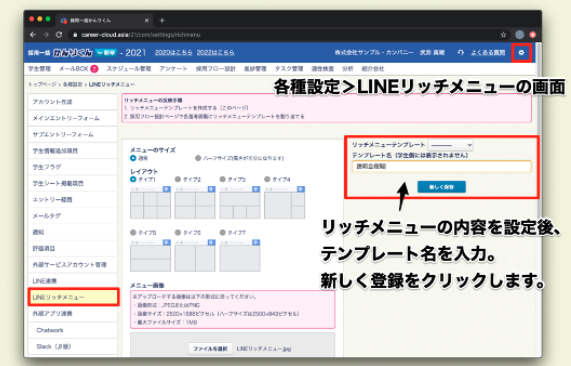Image resolution: width=571 pixels, height=366 pixels.
Task: Select the タイプ6 layout radio button
Action: click(x=178, y=232)
